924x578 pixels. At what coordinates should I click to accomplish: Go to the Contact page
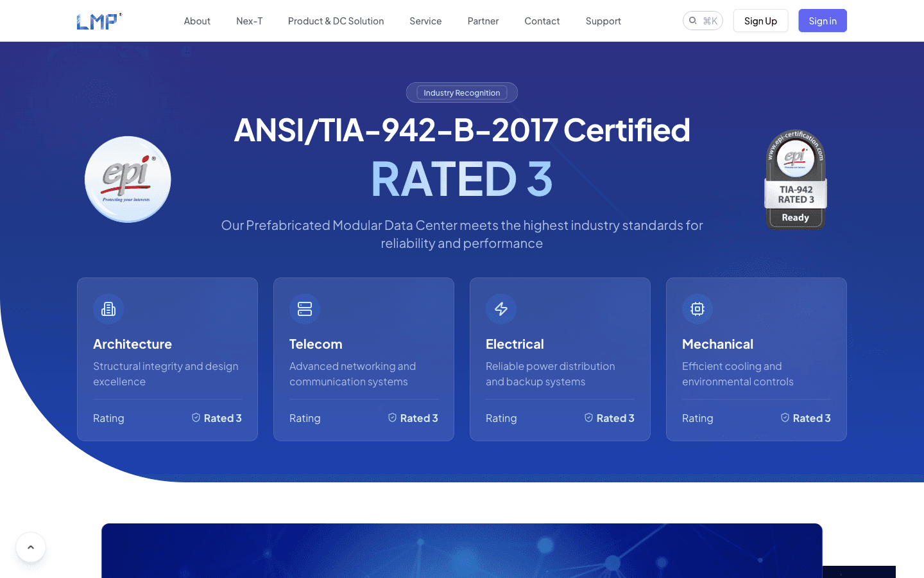tap(542, 21)
